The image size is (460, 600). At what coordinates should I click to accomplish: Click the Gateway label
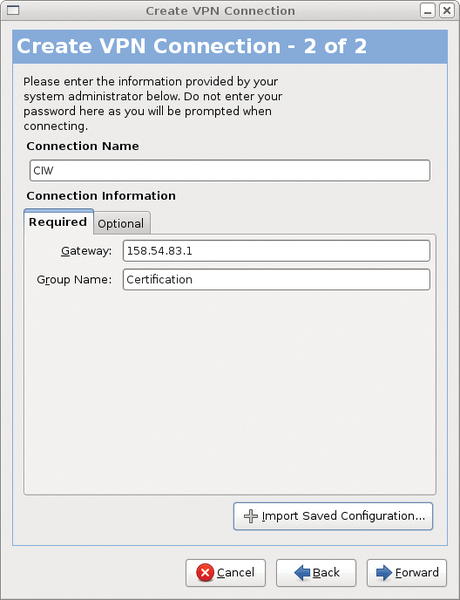86,251
